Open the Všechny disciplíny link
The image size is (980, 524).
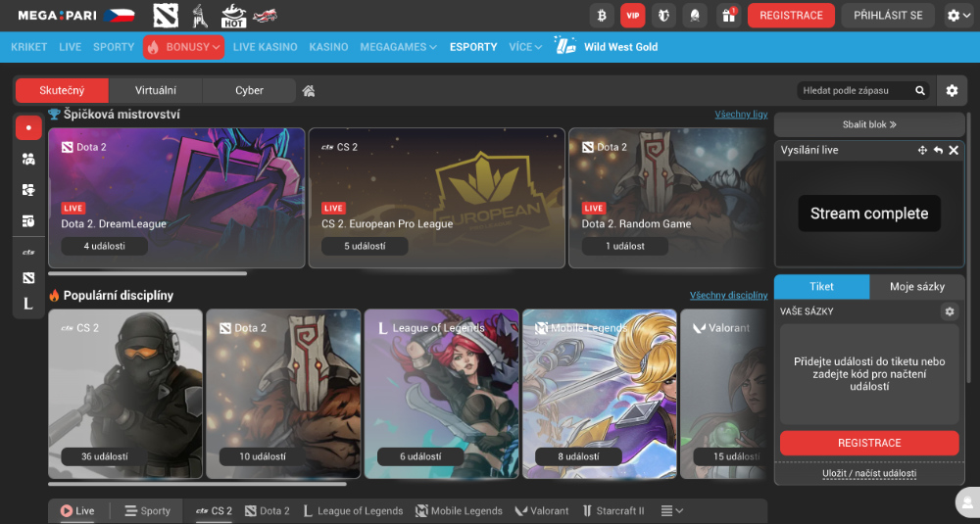[729, 296]
